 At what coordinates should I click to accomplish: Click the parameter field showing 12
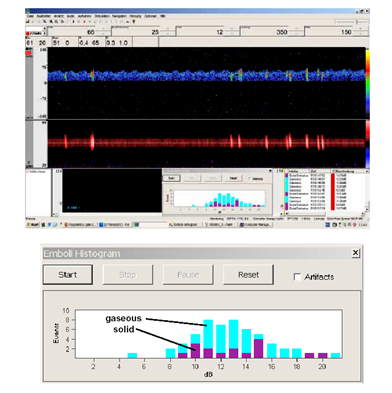click(208, 32)
